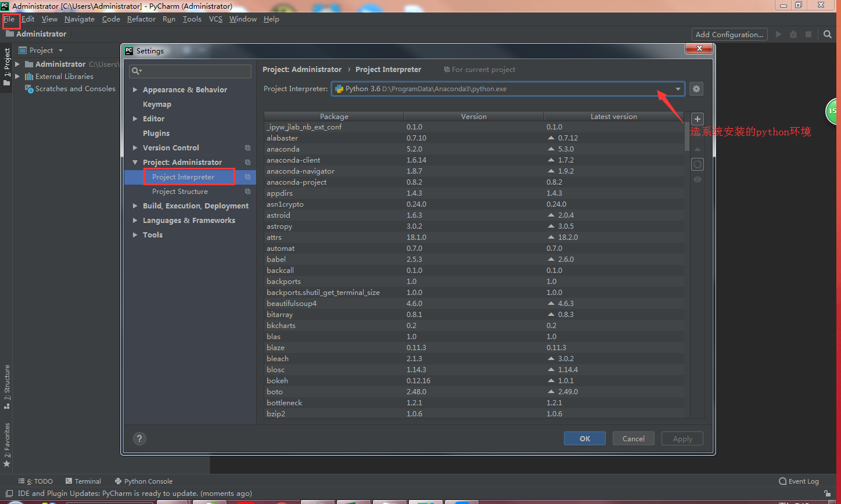Click the copy icon next to Project Interpreter
Image resolution: width=841 pixels, height=504 pixels.
click(x=247, y=177)
